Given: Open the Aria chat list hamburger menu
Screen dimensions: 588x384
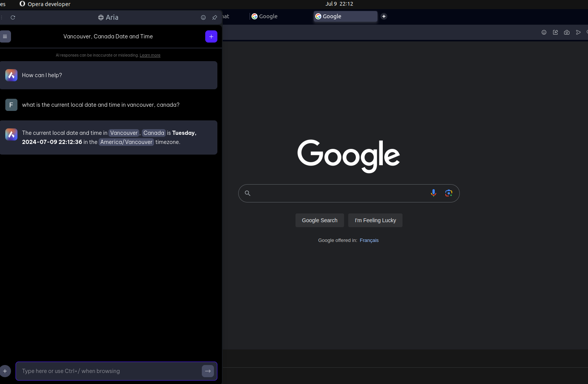Looking at the screenshot, I should click(5, 36).
